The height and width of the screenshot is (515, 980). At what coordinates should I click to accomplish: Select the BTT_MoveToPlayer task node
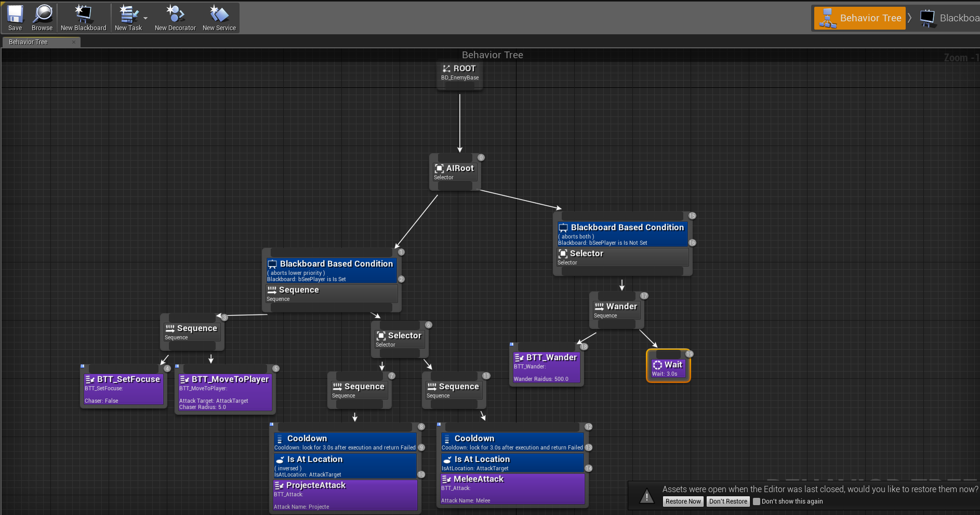pyautogui.click(x=225, y=392)
